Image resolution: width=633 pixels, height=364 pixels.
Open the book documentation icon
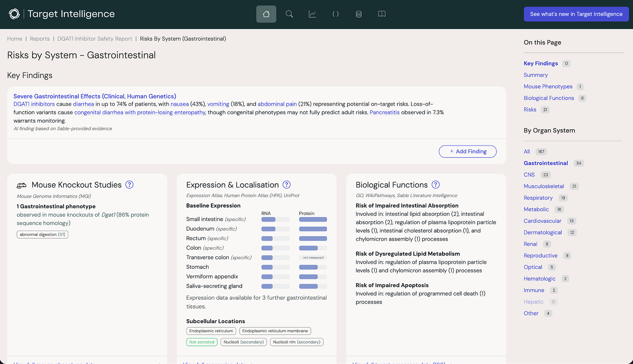[x=382, y=14]
